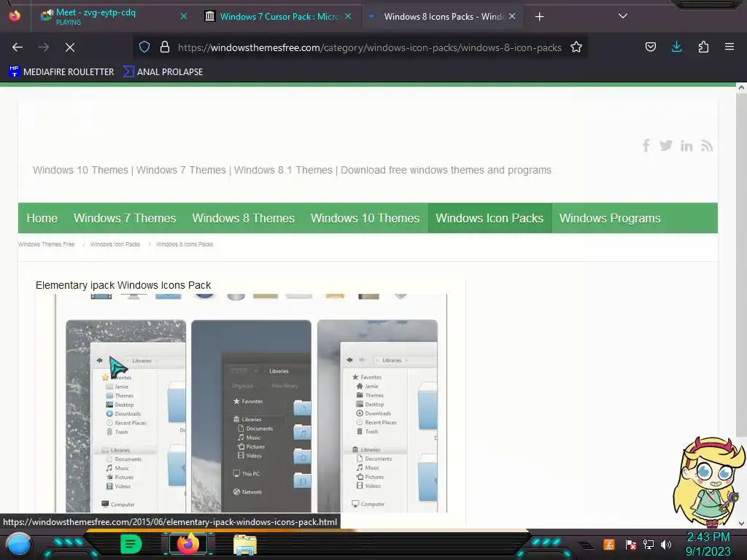Open the volume speaker tray icon
Image resolution: width=747 pixels, height=560 pixels.
[x=666, y=544]
